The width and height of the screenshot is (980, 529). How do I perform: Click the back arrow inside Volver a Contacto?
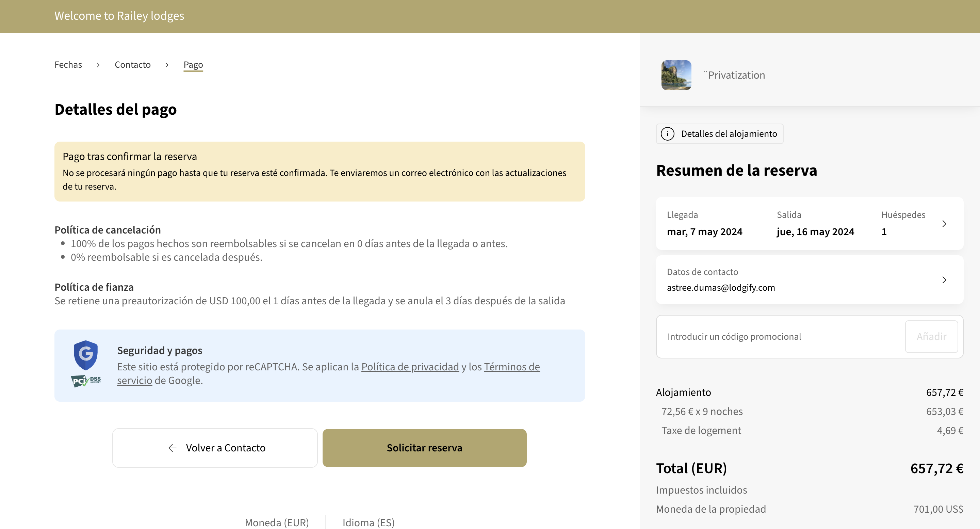173,448
